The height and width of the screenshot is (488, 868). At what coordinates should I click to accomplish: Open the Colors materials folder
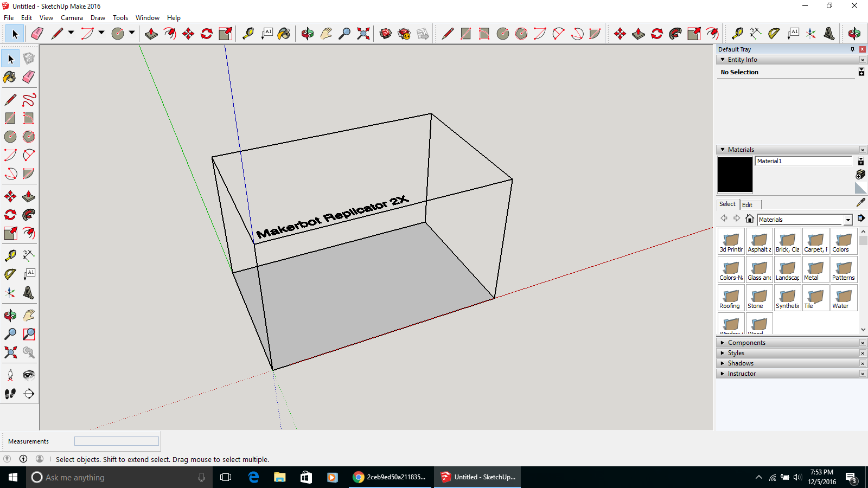844,241
